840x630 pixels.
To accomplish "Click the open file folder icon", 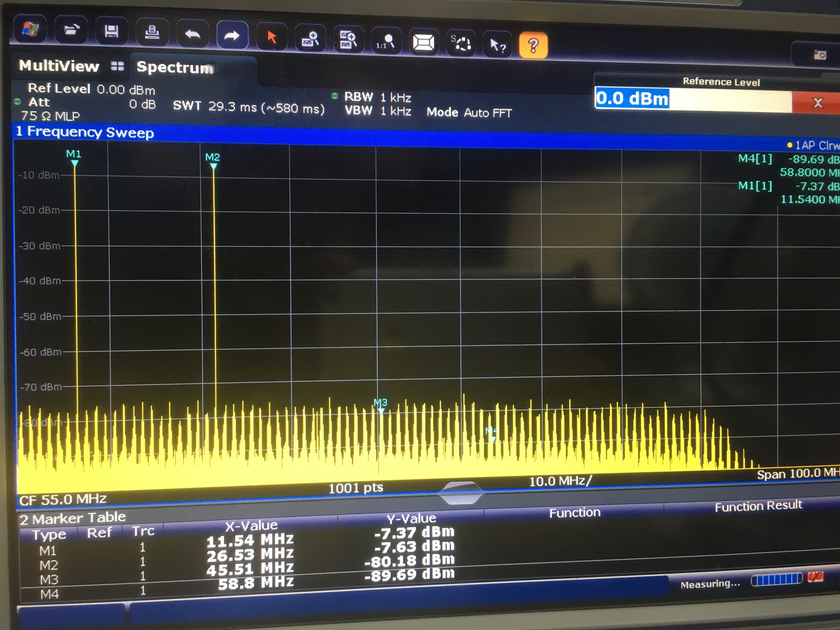I will tap(71, 30).
